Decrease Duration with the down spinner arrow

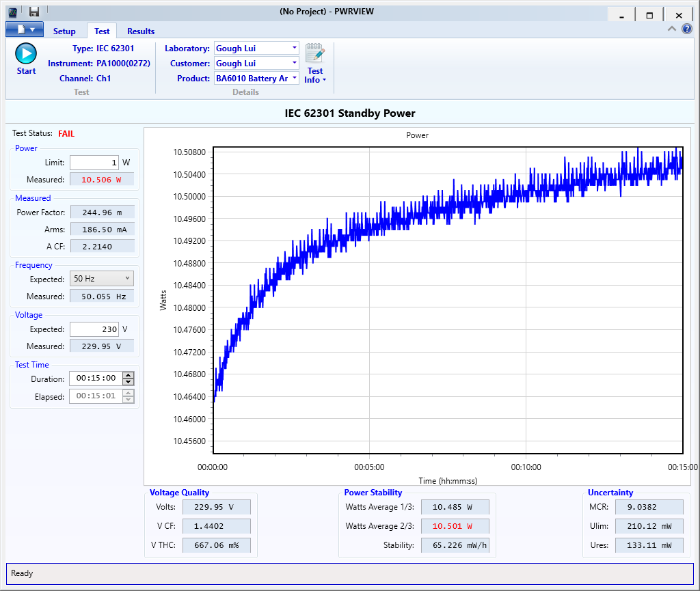coord(129,382)
